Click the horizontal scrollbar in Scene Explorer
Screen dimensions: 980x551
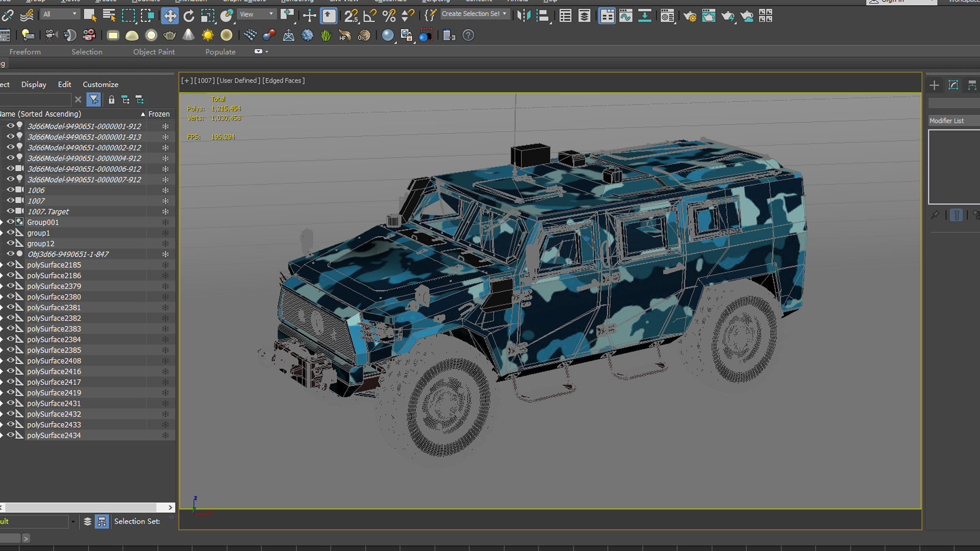coord(82,507)
